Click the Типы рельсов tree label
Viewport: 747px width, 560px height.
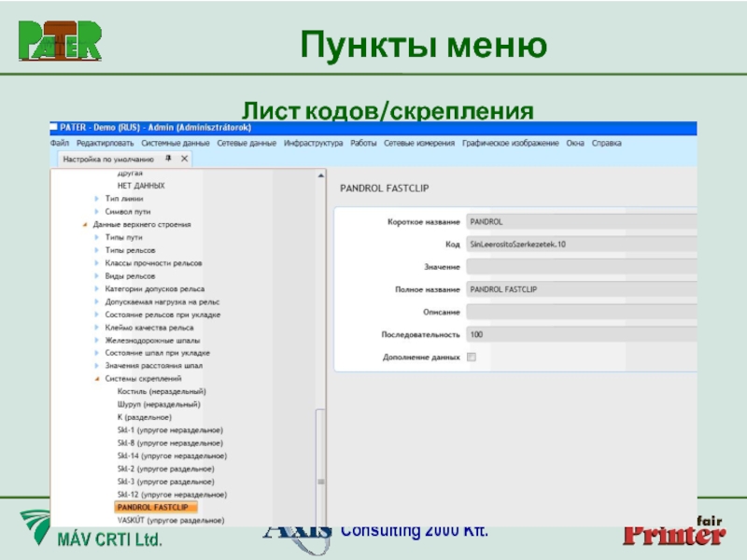[130, 250]
